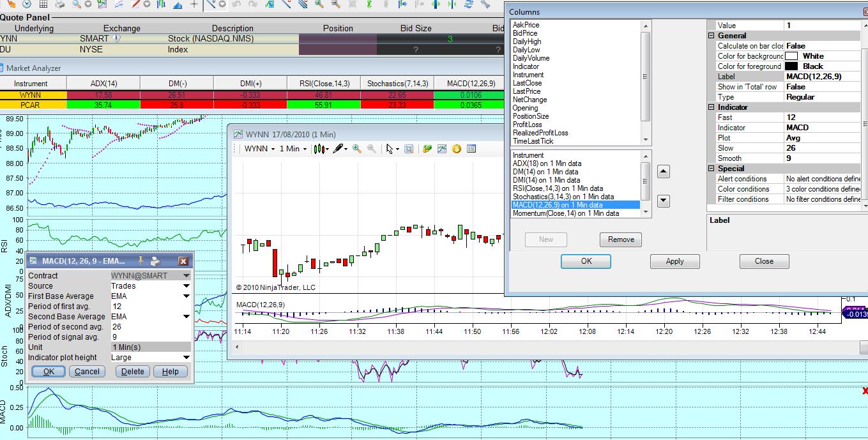The image size is (868, 440).
Task: Click the red zoom-out magnifier in top toolbar
Action: (336, 5)
